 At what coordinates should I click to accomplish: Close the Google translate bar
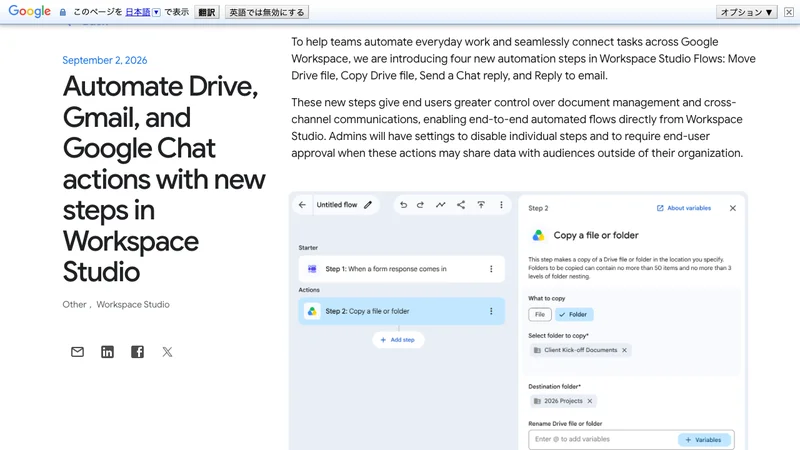(789, 12)
